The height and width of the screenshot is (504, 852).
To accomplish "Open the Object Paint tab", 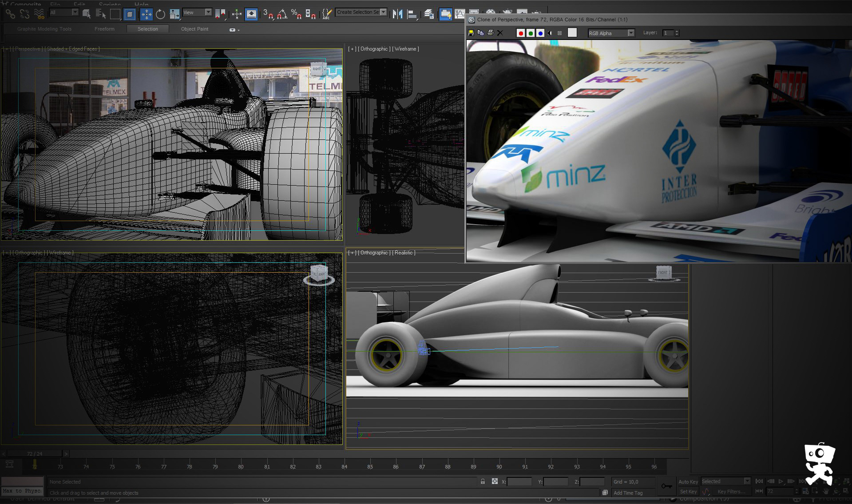I will (194, 29).
